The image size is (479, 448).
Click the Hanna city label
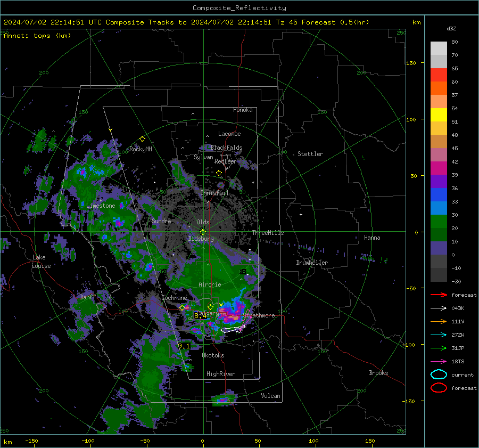[372, 238]
